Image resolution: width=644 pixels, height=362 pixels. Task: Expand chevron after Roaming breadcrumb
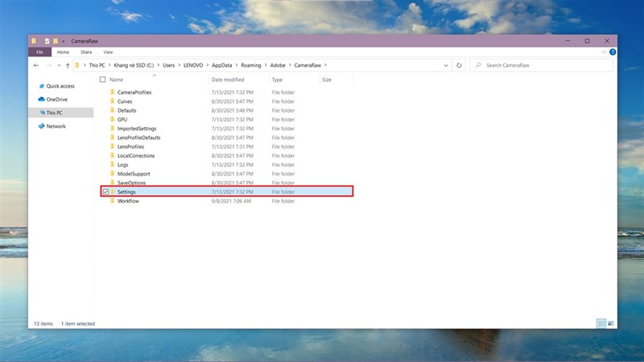point(266,65)
